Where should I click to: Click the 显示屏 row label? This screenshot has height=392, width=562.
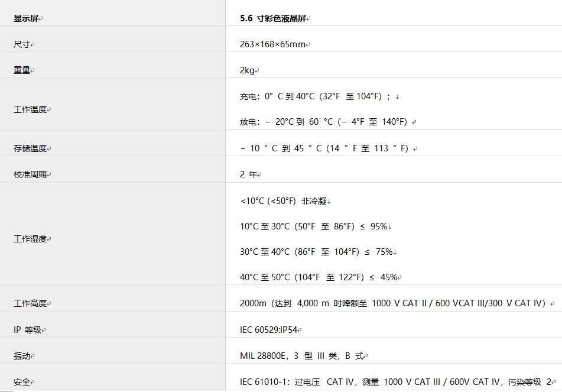24,18
